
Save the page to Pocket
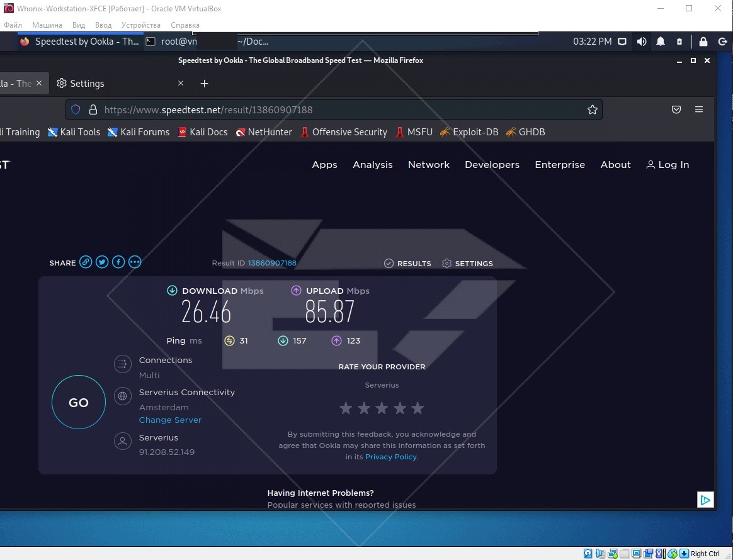coord(676,109)
